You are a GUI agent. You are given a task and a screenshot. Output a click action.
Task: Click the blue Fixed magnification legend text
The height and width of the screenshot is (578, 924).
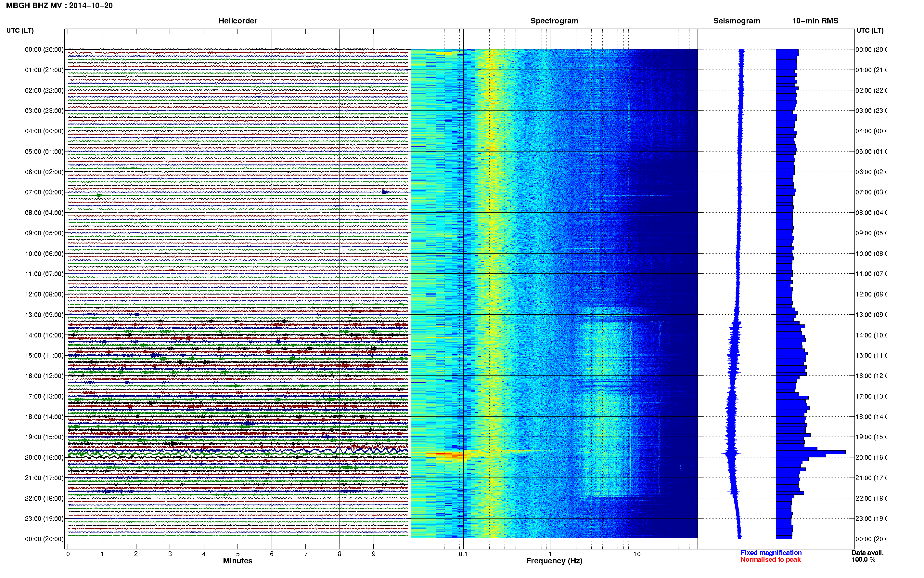(771, 553)
